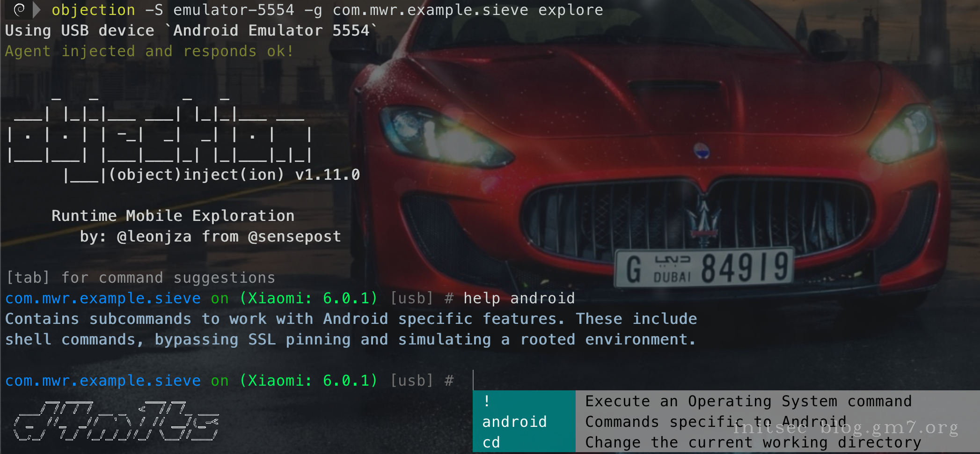Select the "cd" autocomplete suggestion

coord(491,442)
